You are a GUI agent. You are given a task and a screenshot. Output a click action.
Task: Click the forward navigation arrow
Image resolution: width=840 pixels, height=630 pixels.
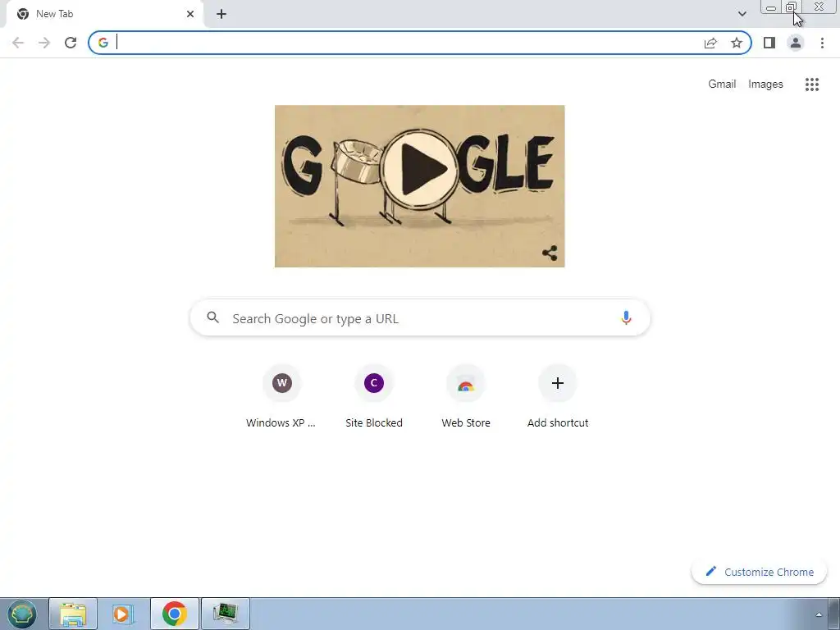tap(44, 43)
